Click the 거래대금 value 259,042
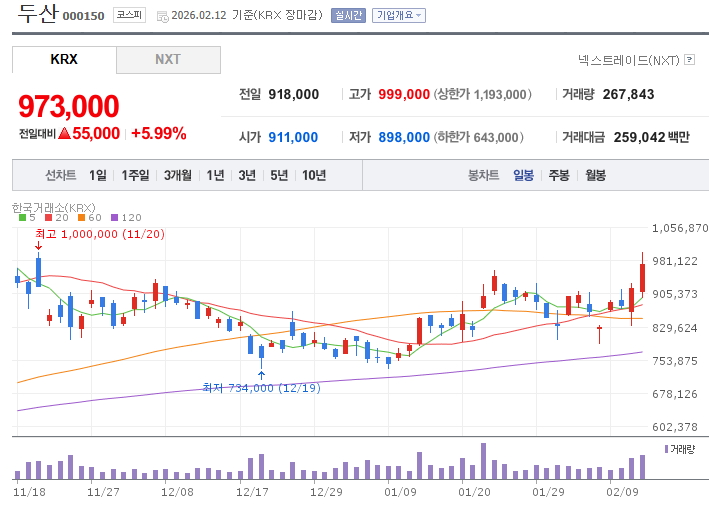This screenshot has width=709, height=505. coord(639,137)
